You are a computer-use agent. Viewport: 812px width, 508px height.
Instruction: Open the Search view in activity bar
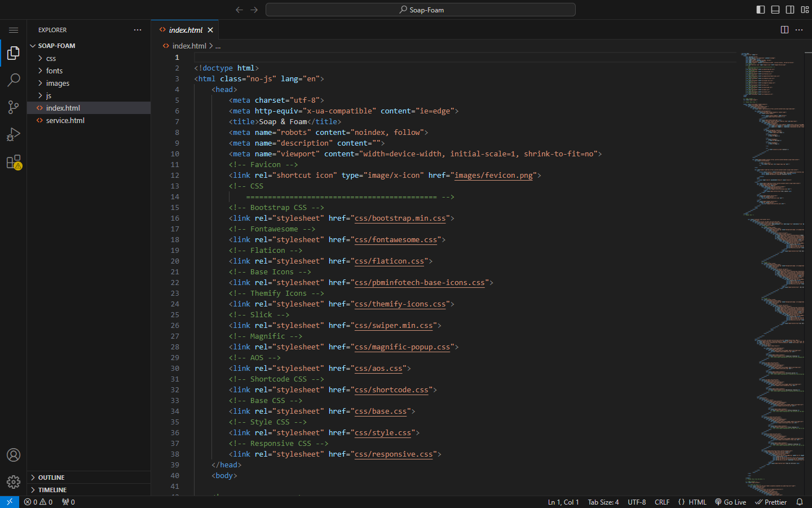(14, 80)
